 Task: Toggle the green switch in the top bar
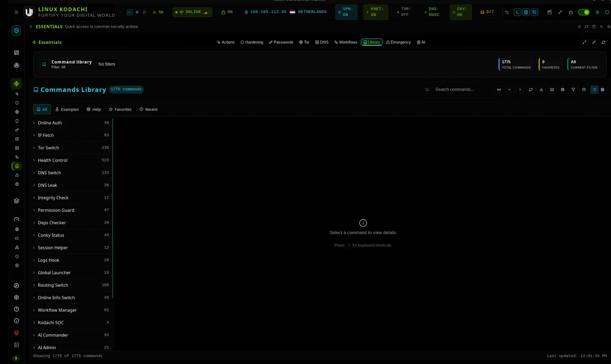(x=584, y=12)
